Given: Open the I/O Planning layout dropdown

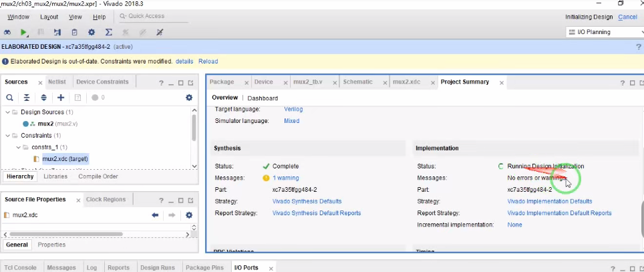Looking at the screenshot, I should pos(605,32).
